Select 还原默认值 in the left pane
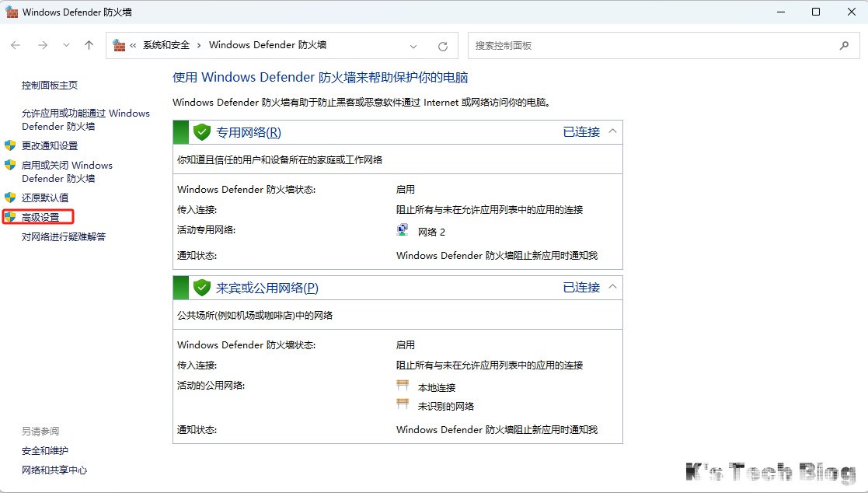Screen dimensions: 868x493 [45, 198]
